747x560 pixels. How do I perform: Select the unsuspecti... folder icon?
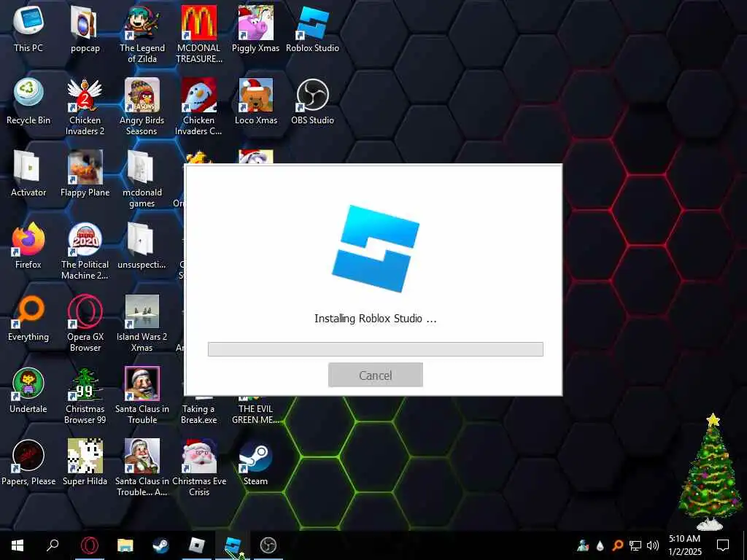click(142, 245)
